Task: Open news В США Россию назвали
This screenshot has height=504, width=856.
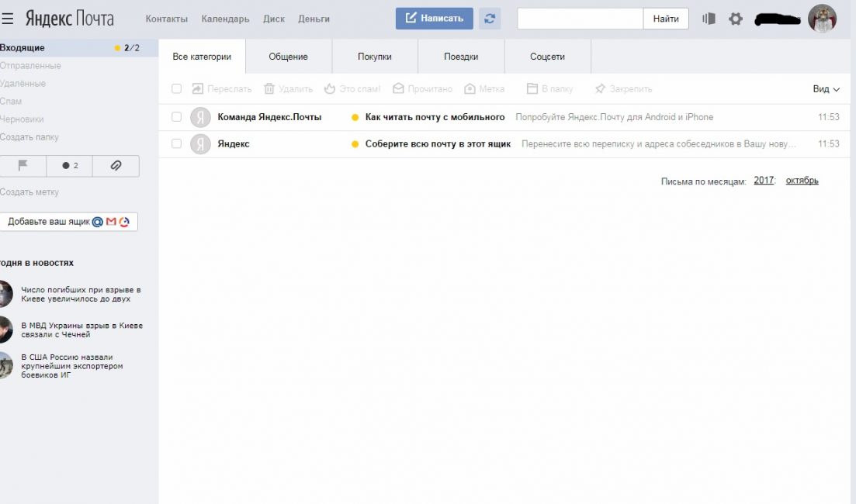Action: pyautogui.click(x=72, y=366)
